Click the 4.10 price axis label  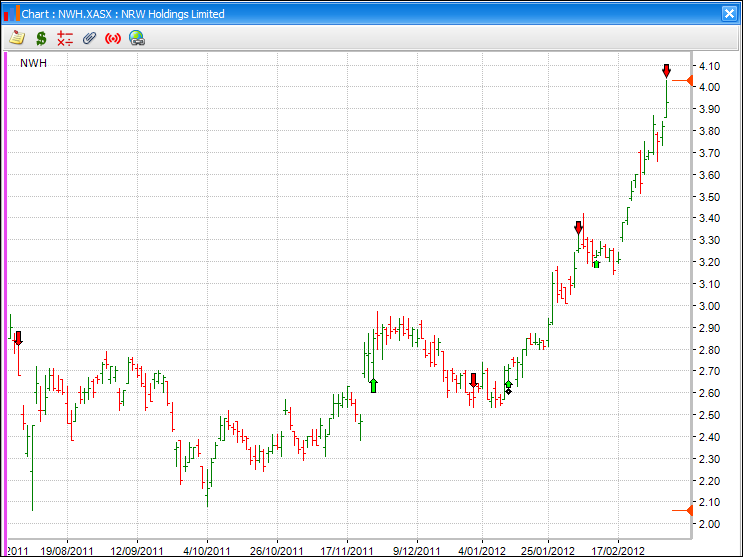tap(709, 66)
